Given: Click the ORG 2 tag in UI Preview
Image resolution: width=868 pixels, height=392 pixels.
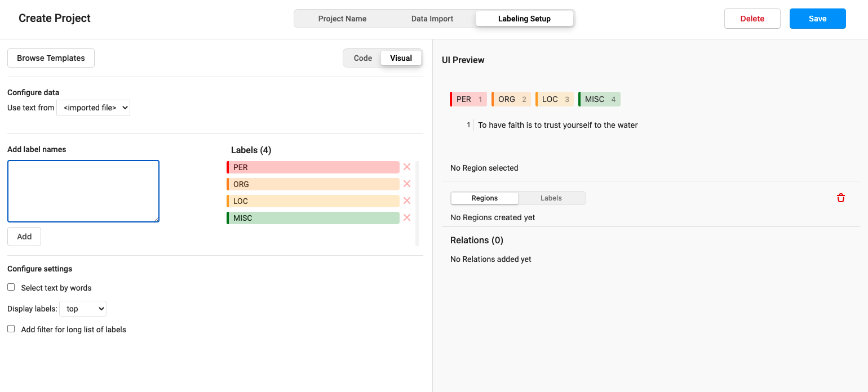Looking at the screenshot, I should pyautogui.click(x=511, y=99).
